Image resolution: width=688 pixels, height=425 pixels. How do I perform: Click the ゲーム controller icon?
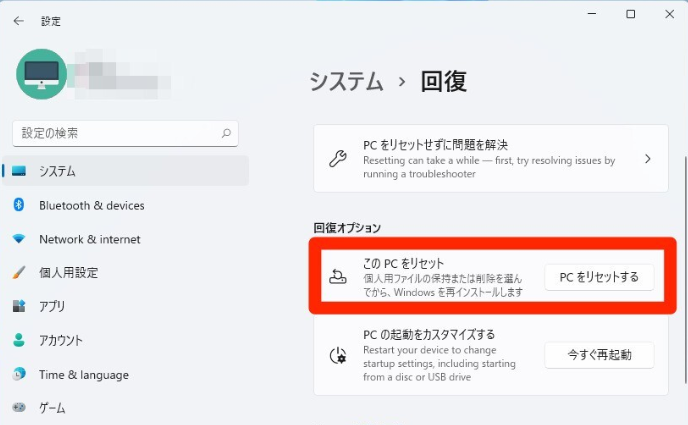(19, 407)
